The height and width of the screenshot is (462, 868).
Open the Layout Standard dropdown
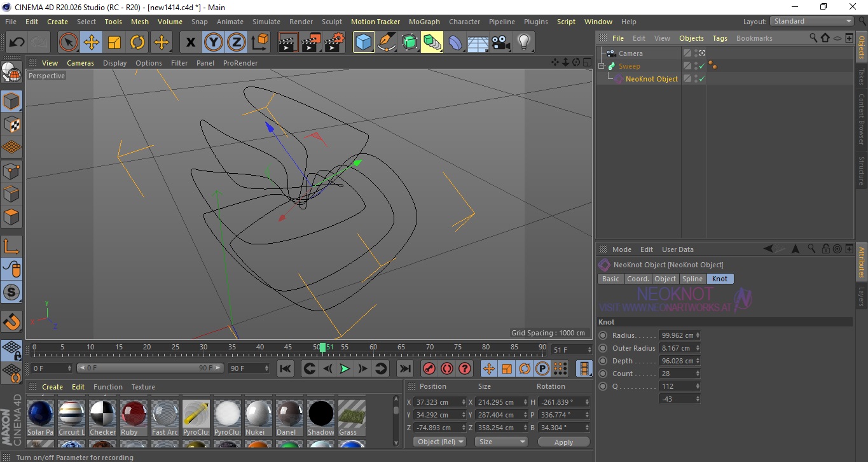811,21
